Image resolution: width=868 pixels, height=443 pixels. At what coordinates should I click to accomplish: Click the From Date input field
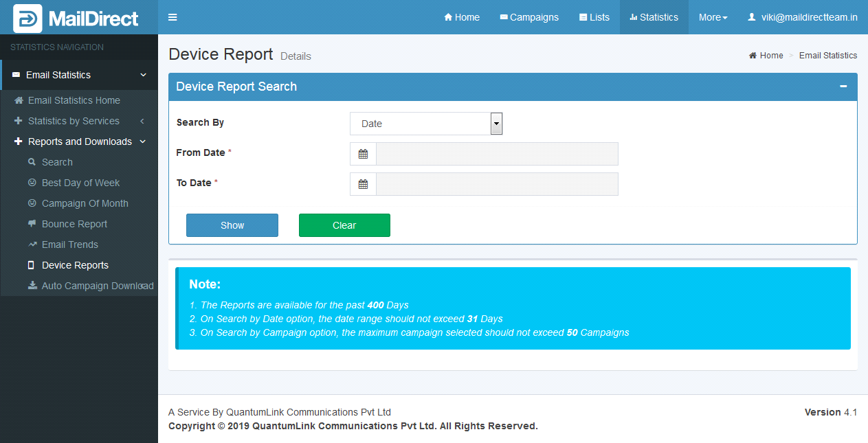[x=497, y=154]
